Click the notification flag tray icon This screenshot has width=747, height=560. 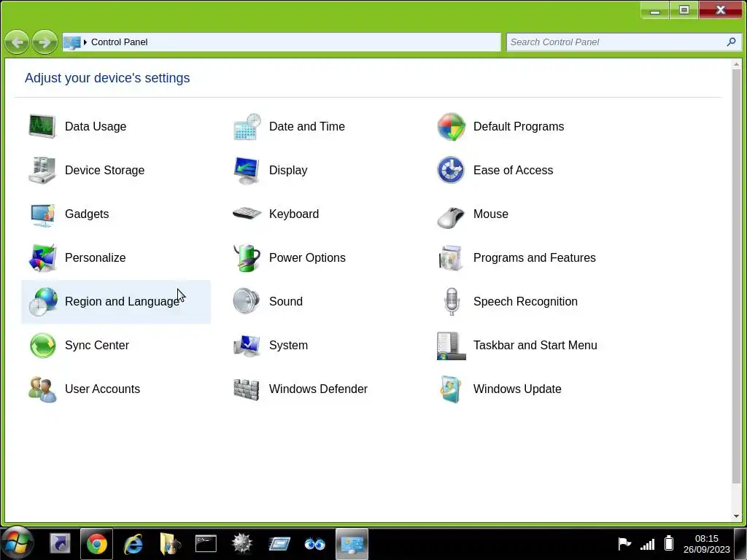coord(624,543)
